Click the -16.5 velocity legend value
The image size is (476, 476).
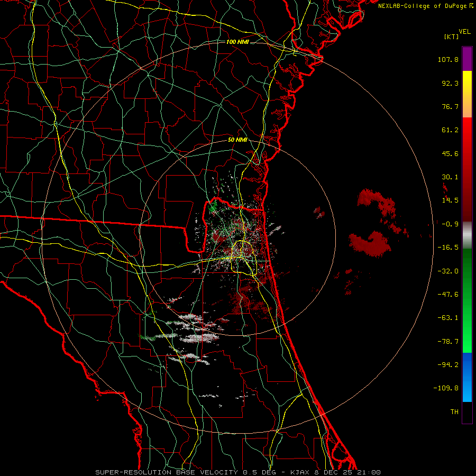[x=448, y=248]
